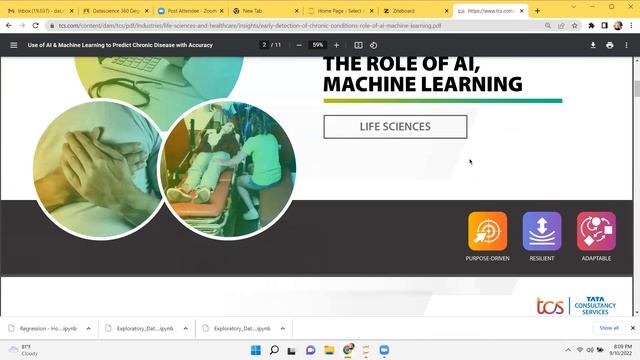Click the 59% zoom level field
This screenshot has height=360, width=640.
318,45
